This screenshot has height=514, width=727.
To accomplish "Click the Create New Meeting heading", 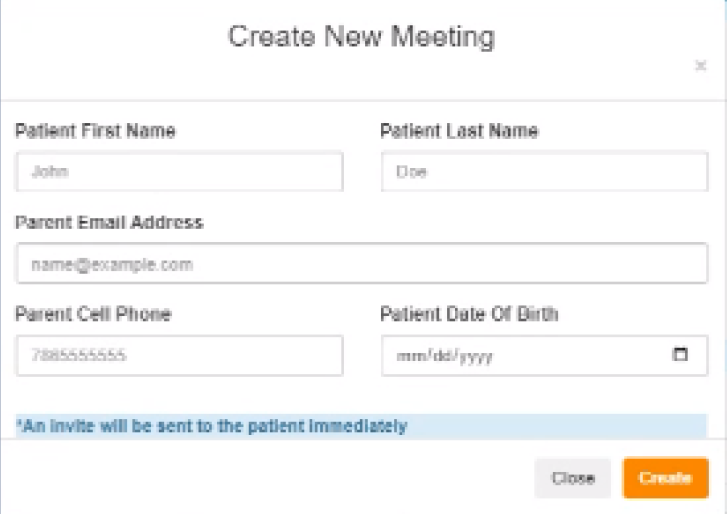I will [x=361, y=37].
